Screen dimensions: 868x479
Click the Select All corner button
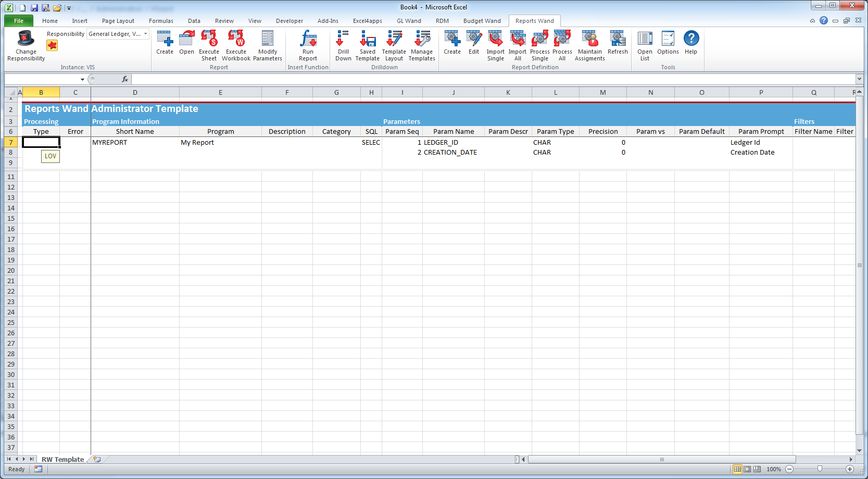pos(10,92)
